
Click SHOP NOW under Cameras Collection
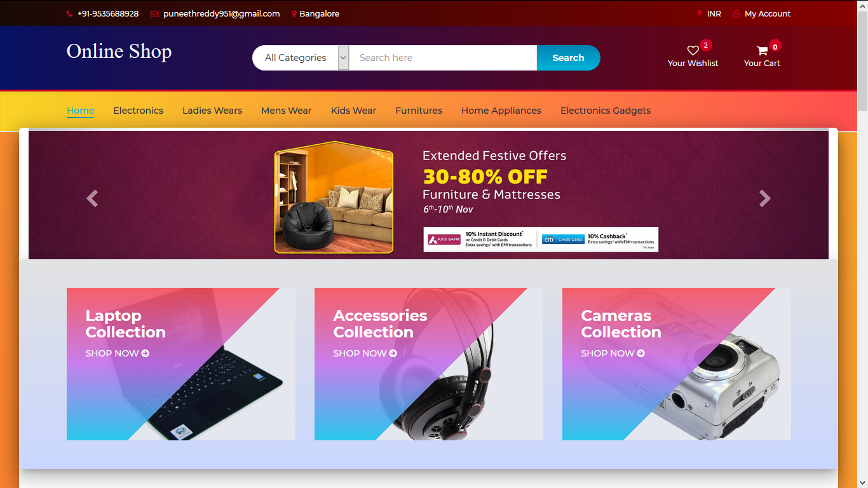[x=613, y=353]
